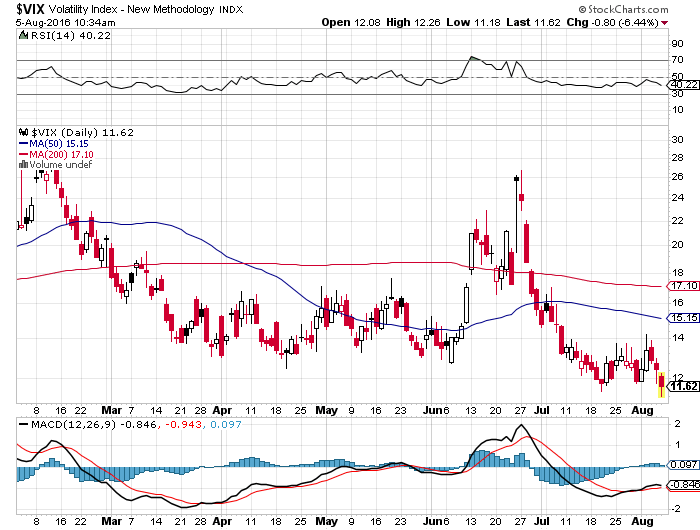Click the 26 level on price axis

tap(677, 176)
